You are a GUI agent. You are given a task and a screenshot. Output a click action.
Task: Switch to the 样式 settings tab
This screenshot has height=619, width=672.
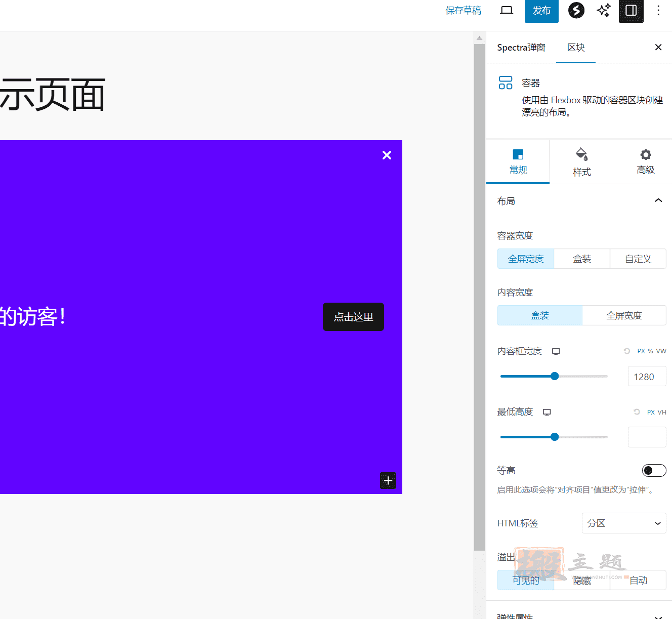tap(582, 162)
